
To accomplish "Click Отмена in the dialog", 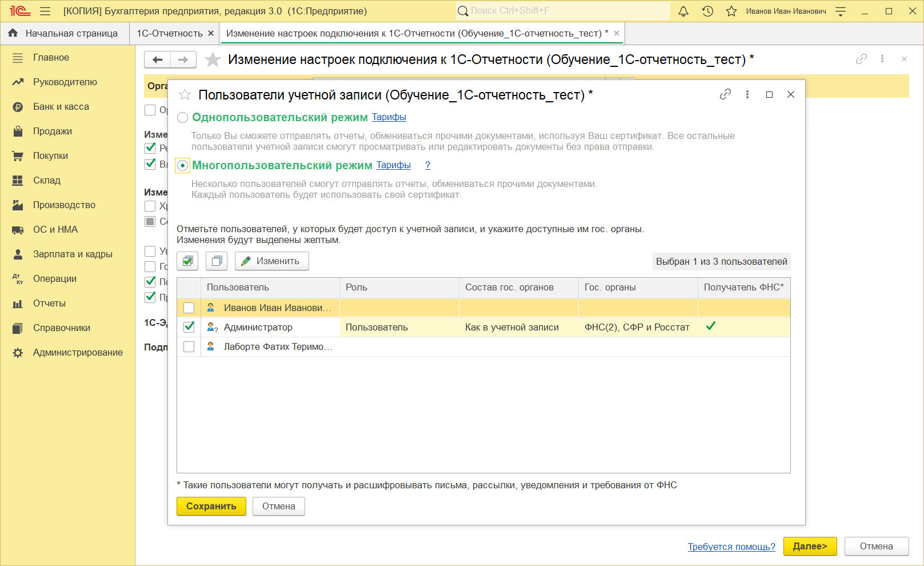I will (279, 506).
